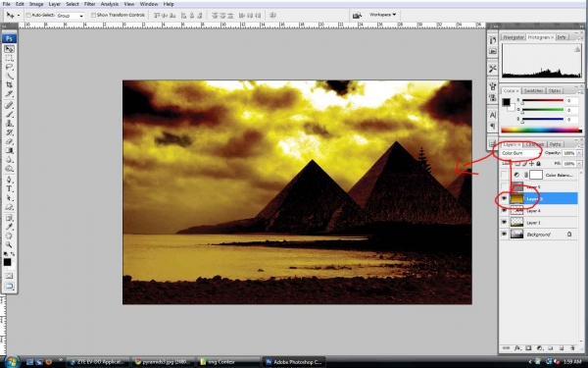Toggle Quick Mask mode
The height and width of the screenshot is (368, 588).
tap(9, 276)
